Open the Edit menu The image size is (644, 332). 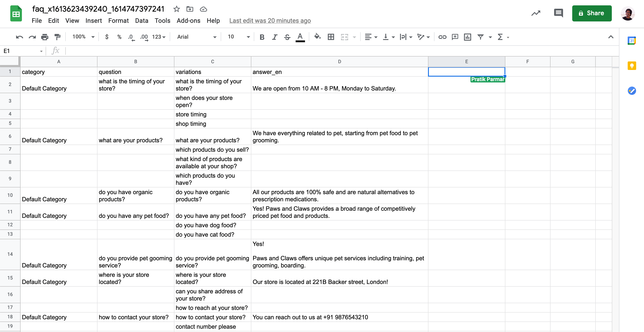pyautogui.click(x=53, y=21)
